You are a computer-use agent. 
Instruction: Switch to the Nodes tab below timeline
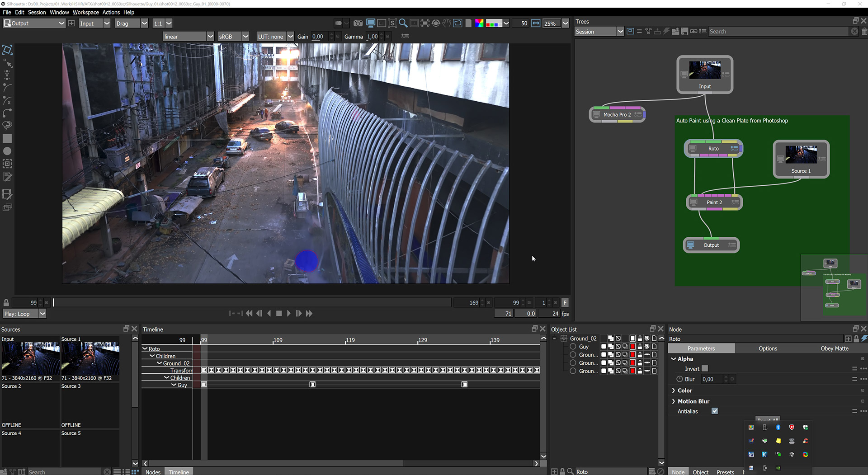[x=153, y=471]
